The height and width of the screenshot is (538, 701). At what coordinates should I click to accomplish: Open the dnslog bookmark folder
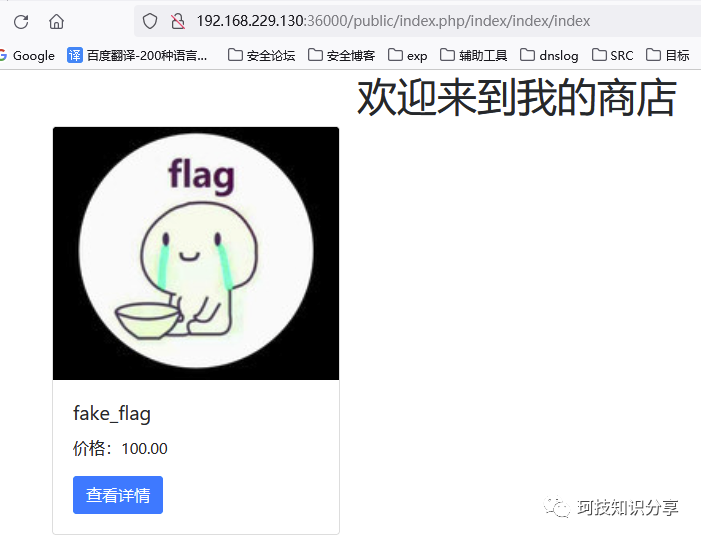[x=549, y=55]
